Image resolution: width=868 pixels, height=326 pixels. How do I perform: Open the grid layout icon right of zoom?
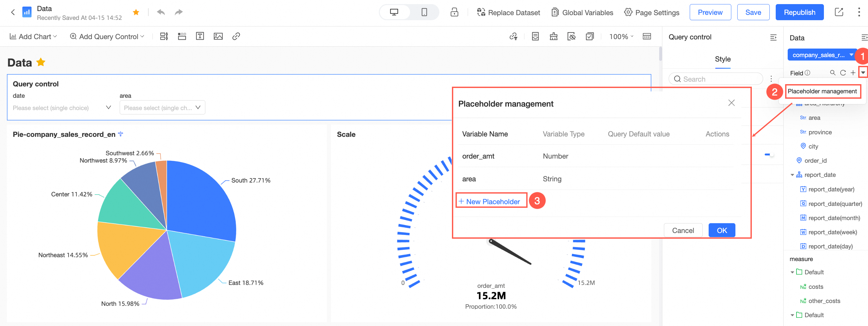tap(647, 37)
